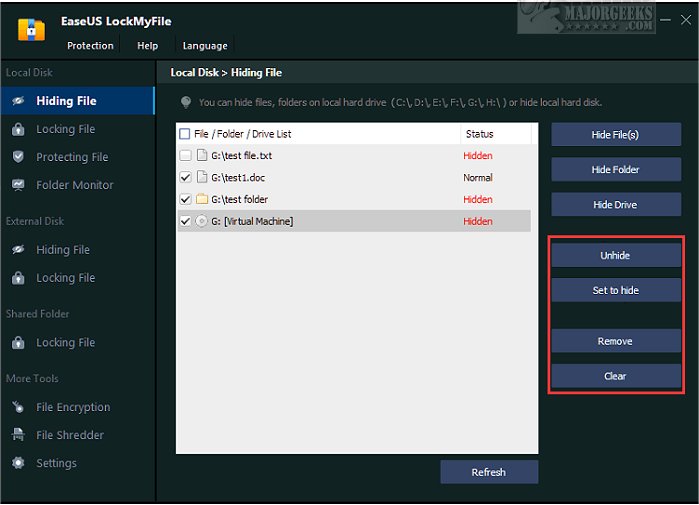
Task: Open the Protecting File section
Action: point(78,157)
